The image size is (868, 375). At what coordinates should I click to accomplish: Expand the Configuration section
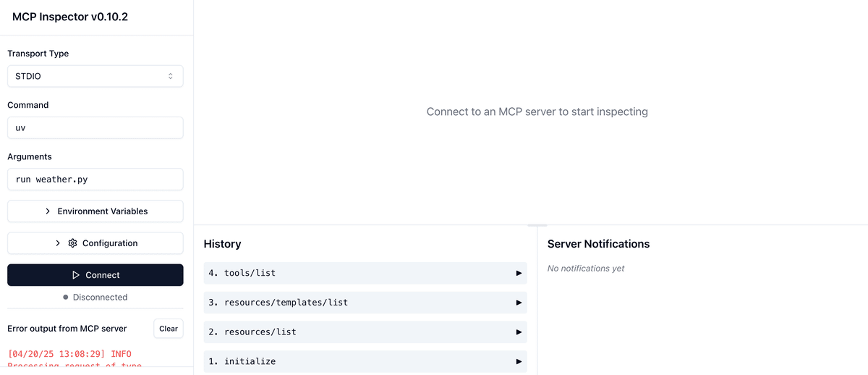[x=95, y=243]
